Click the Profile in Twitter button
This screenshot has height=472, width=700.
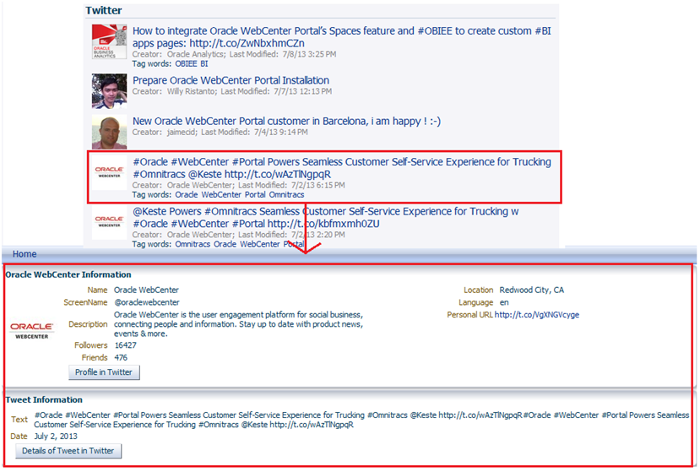click(x=104, y=372)
